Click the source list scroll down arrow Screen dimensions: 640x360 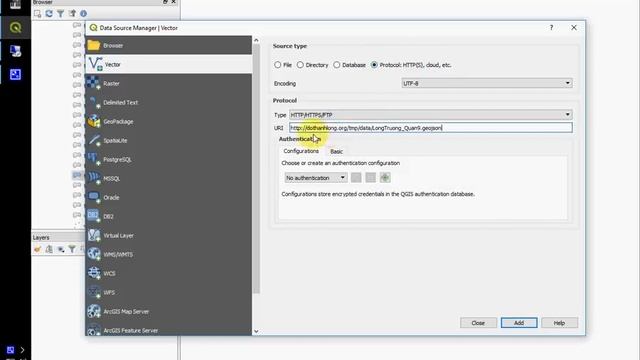[x=256, y=331]
